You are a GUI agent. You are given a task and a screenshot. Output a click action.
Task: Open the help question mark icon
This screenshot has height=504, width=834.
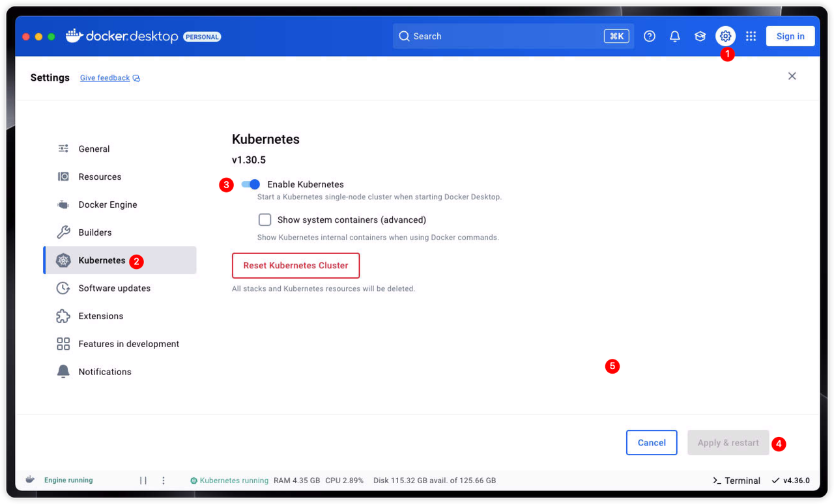(650, 36)
